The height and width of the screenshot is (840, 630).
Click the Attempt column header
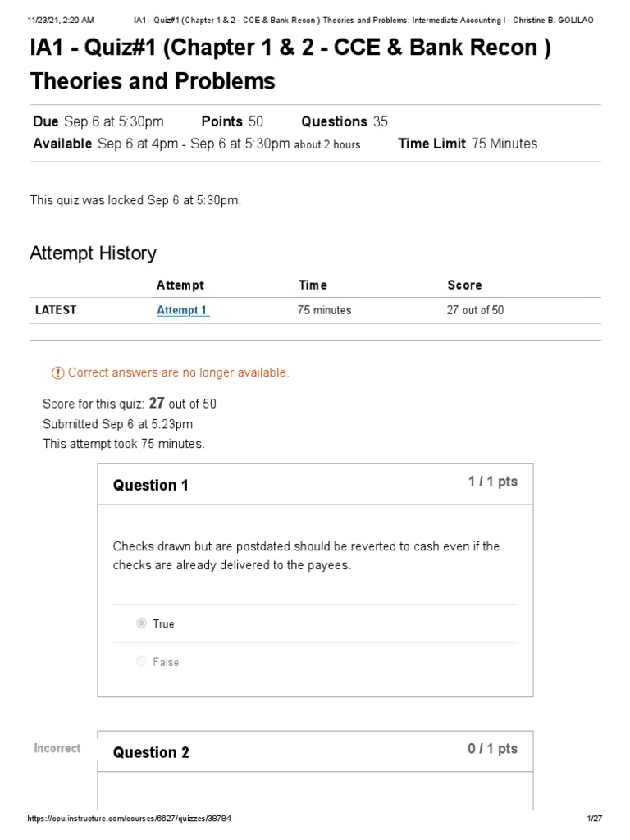click(180, 285)
